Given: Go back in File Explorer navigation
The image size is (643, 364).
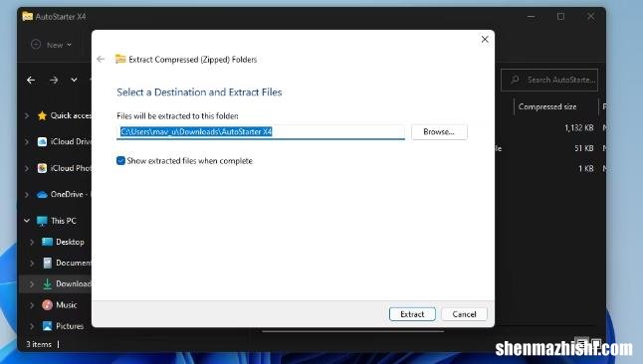Looking at the screenshot, I should 31,80.
